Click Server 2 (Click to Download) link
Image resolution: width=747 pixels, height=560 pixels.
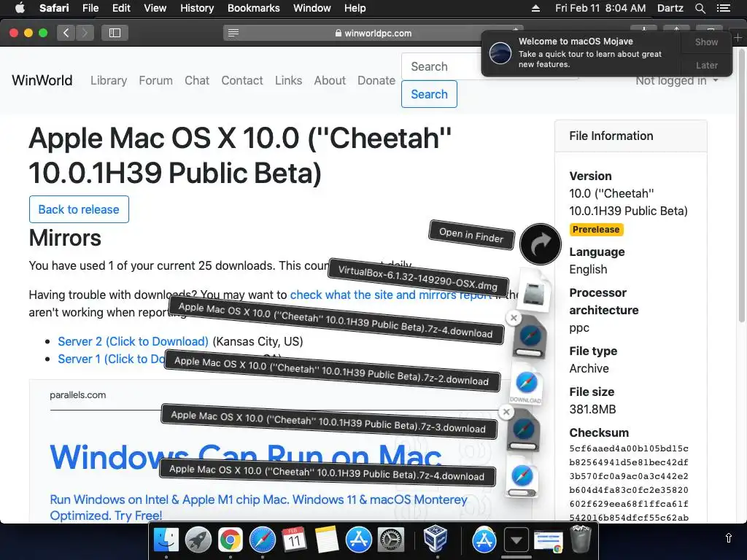133,341
